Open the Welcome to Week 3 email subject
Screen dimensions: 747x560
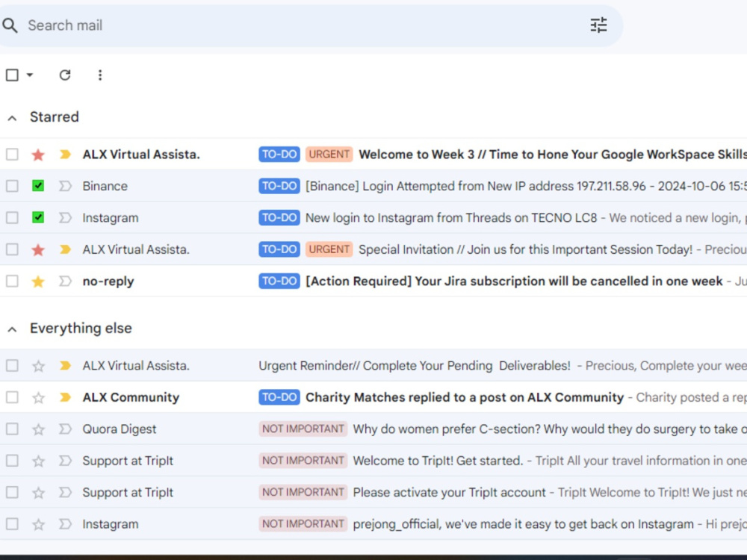coord(553,155)
